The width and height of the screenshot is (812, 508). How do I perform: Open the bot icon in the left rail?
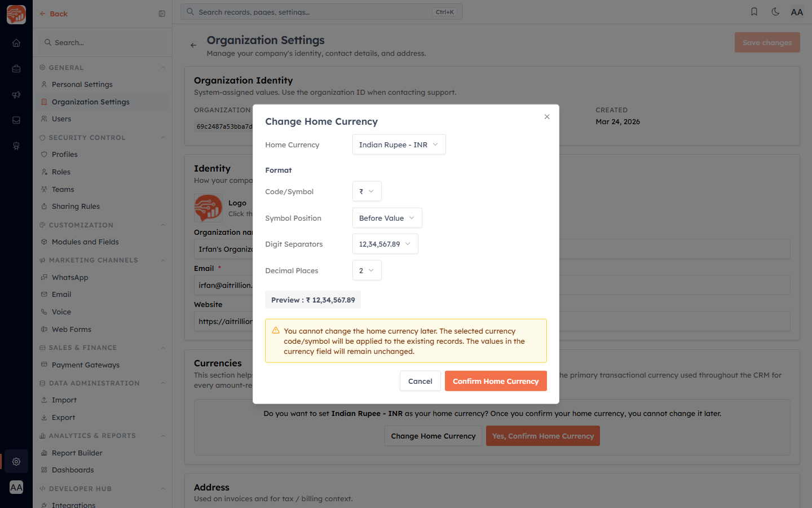pos(16,146)
